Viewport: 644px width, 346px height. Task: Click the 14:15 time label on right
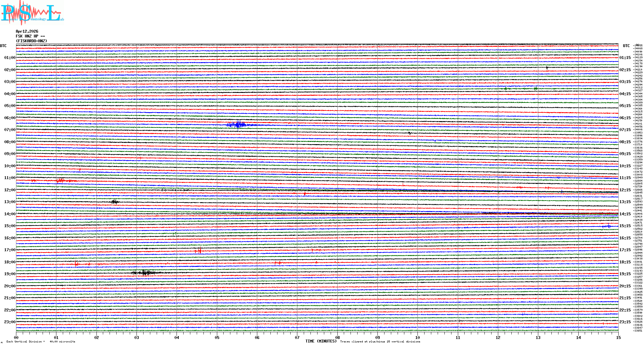(625, 214)
